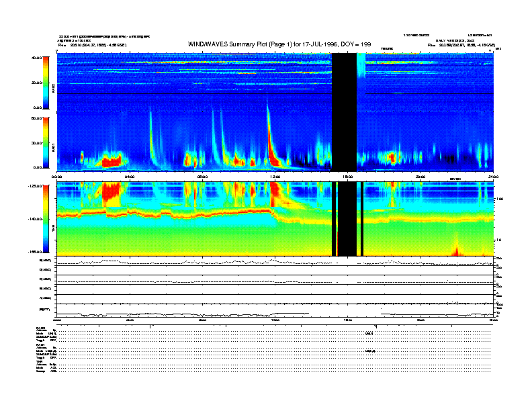532x411 pixels.
Task: Click the 24:00 tick label under the middle spectrogram
Action: click(493, 177)
